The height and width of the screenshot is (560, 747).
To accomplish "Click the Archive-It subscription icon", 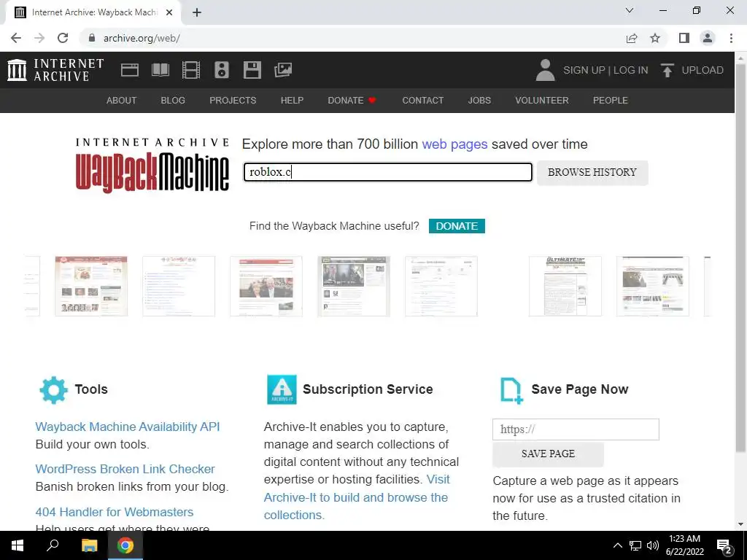I will point(282,389).
